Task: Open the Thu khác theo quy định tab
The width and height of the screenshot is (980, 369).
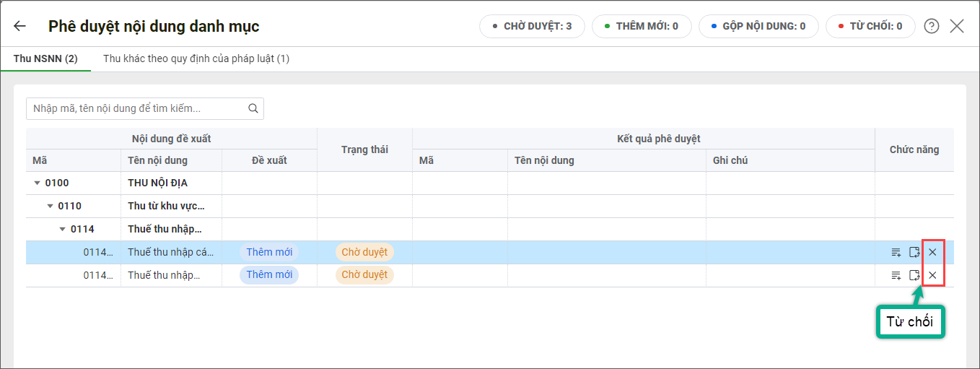Action: point(196,58)
